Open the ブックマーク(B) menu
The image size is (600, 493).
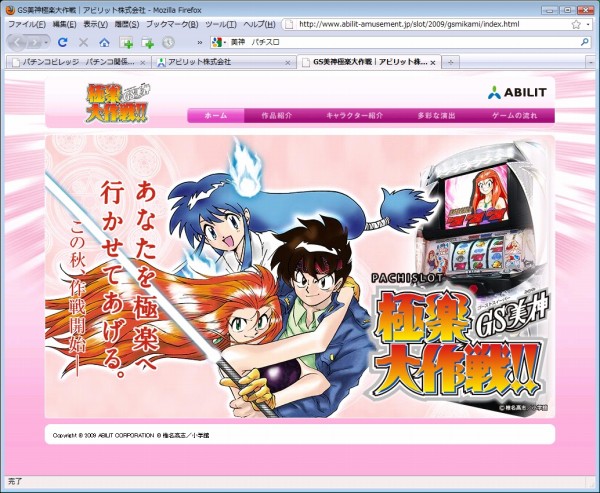172,24
